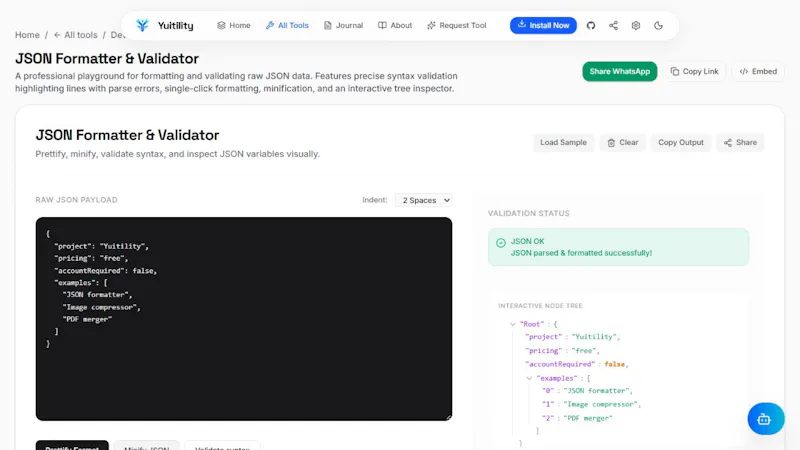The height and width of the screenshot is (450, 800).
Task: Click the Share WhatsApp button
Action: 620,71
